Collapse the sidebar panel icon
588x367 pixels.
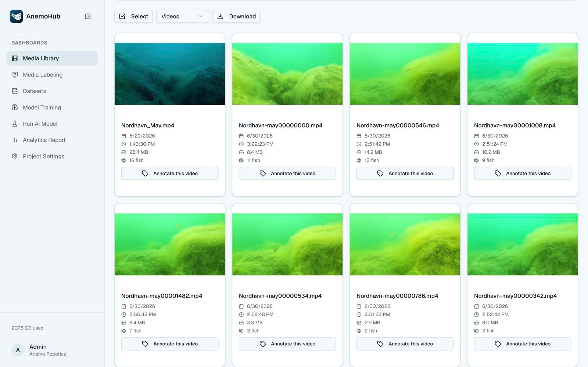(x=88, y=16)
